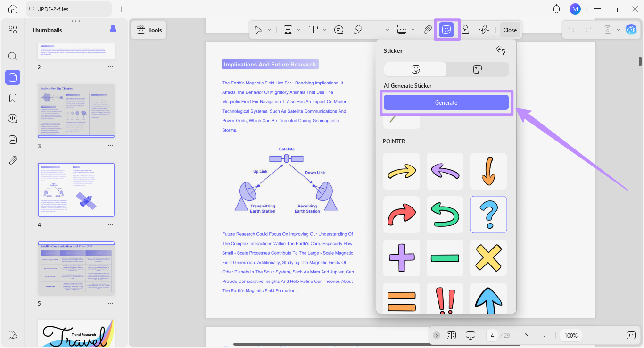This screenshot has width=644, height=348.
Task: Select the Highlight text tool
Action: point(288,30)
